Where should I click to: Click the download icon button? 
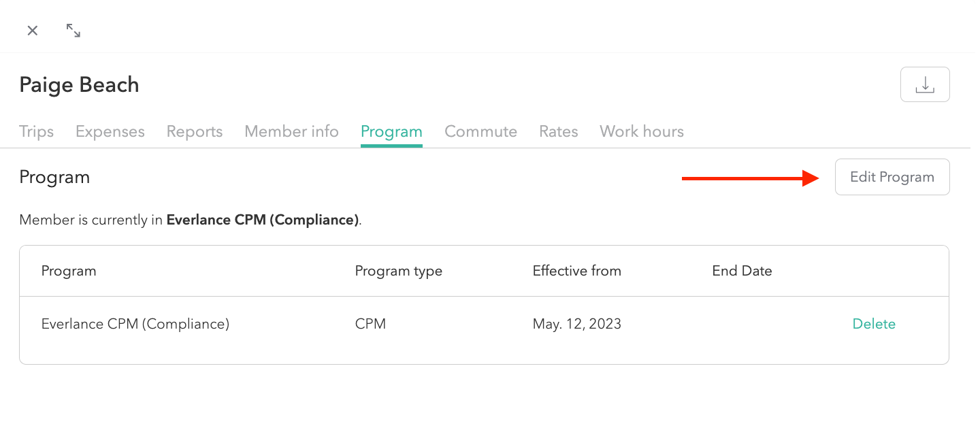pyautogui.click(x=925, y=84)
